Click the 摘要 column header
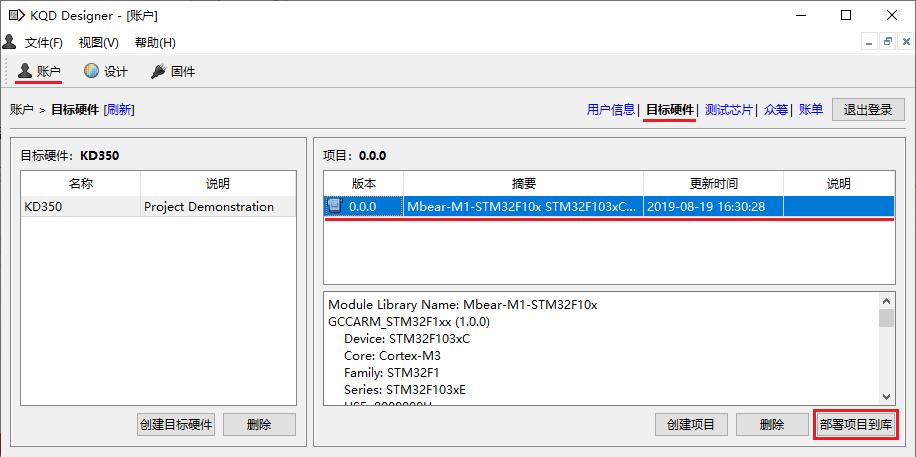 point(523,184)
